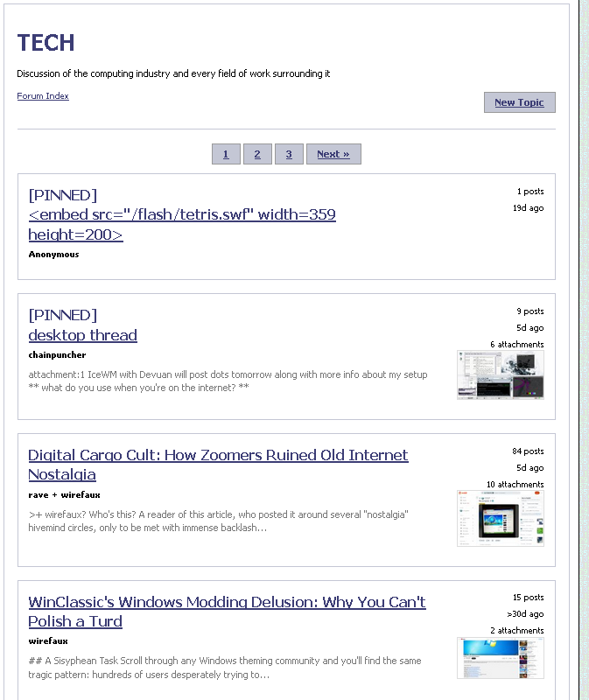Click the Anonymous author label
The height and width of the screenshot is (700, 589).
(x=53, y=255)
